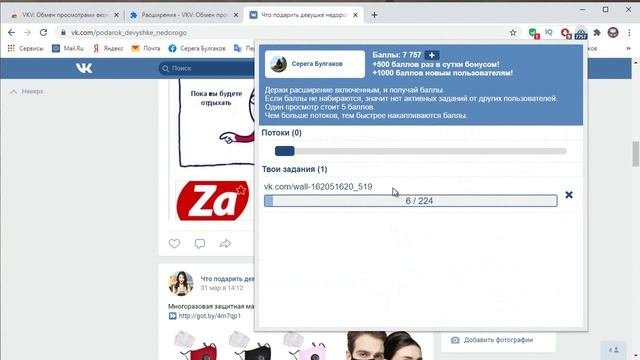Viewport: 640px width, 360px height.
Task: Click the plus button next to Баллы
Action: tap(432, 55)
